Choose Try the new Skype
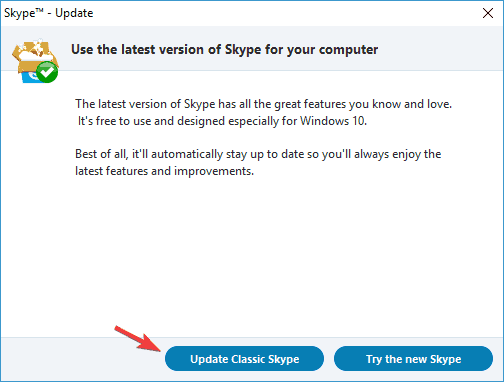 click(413, 359)
